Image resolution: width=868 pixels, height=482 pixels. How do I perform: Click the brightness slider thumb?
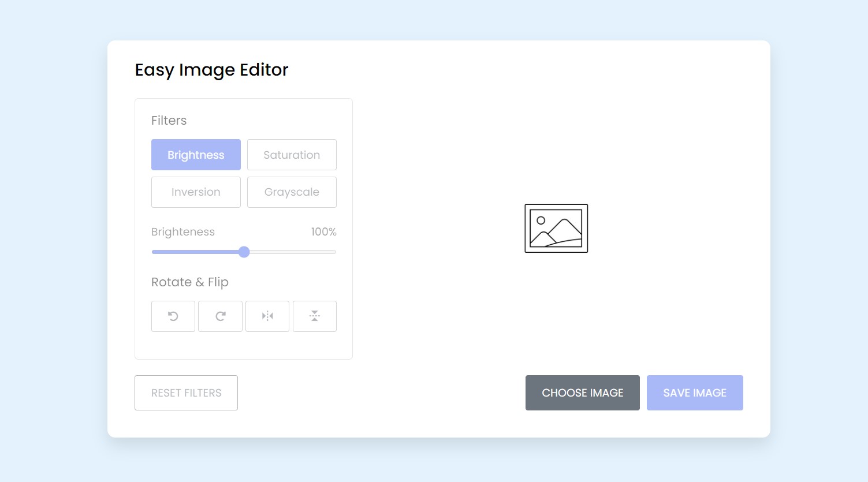[244, 252]
